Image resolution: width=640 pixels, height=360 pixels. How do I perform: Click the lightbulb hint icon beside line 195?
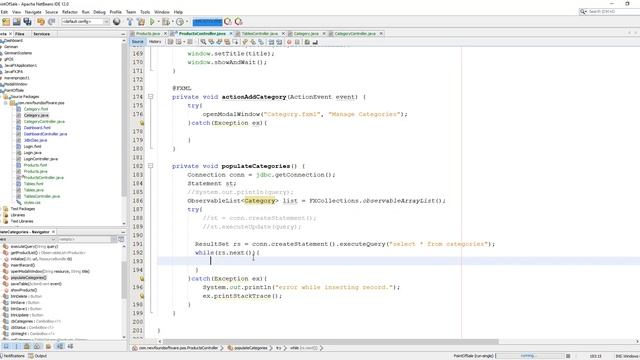[142, 279]
